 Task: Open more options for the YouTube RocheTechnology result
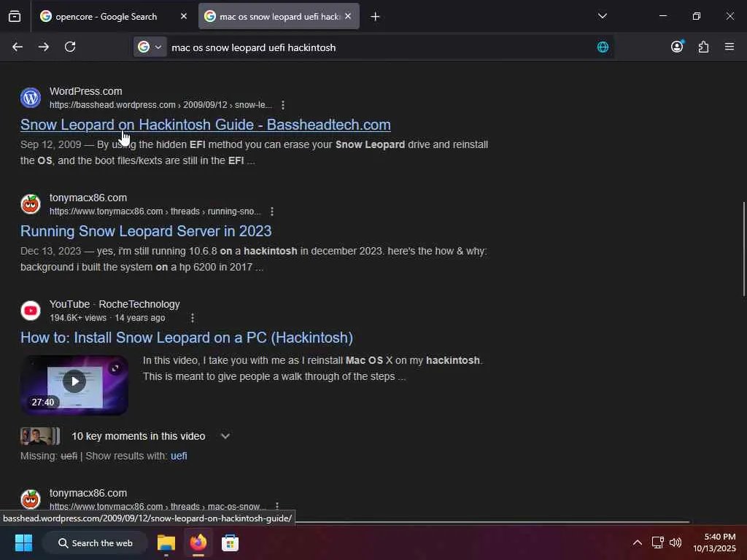click(193, 318)
